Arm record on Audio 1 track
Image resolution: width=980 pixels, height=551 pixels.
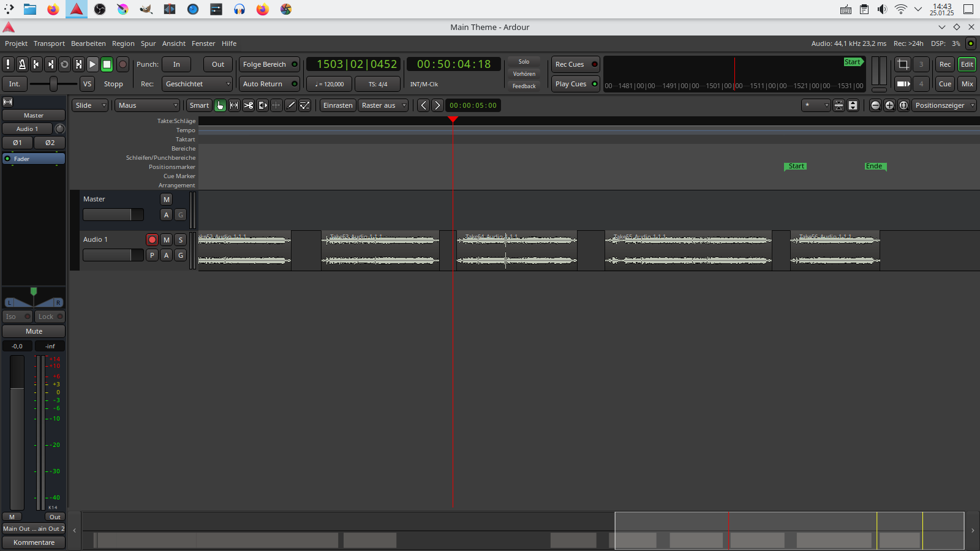pyautogui.click(x=152, y=239)
